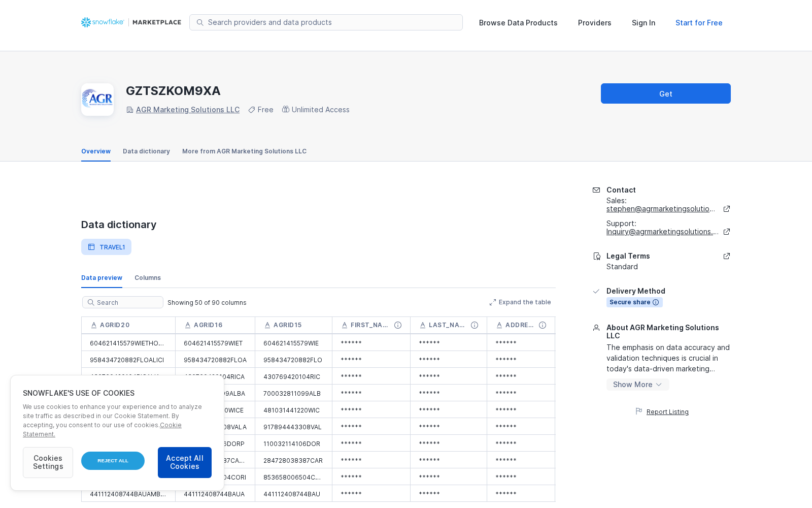The height and width of the screenshot is (508, 812).
Task: Open More from AGR Marketing Solutions tab
Action: [x=244, y=151]
